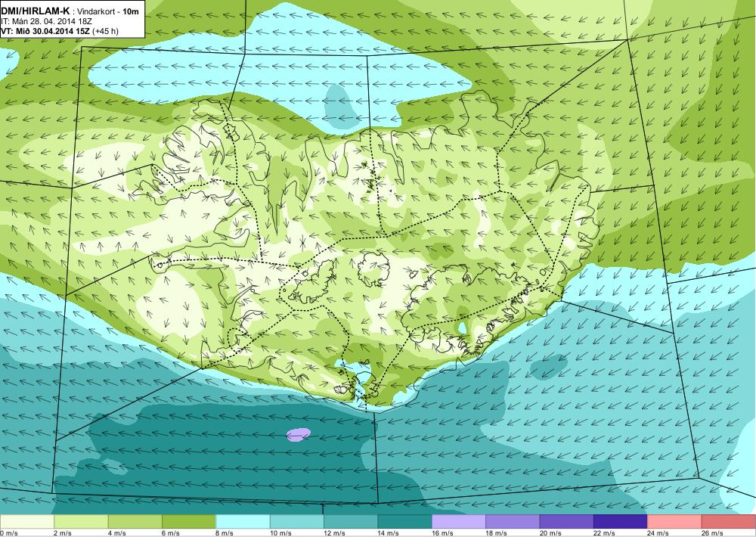Select the light green swatch between 2 and 4 m/s
756x537 pixels.
(x=81, y=522)
